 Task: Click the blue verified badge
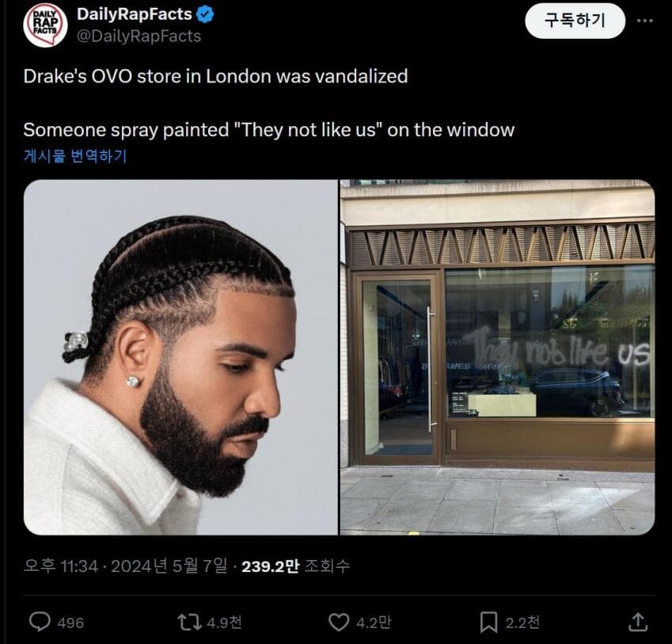click(205, 14)
